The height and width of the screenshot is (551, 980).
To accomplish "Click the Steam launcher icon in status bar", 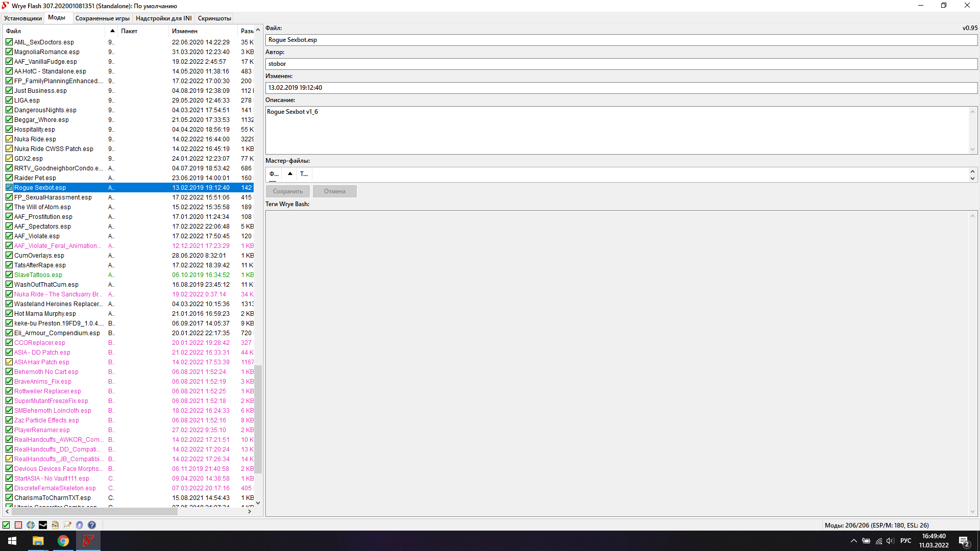I will [43, 525].
